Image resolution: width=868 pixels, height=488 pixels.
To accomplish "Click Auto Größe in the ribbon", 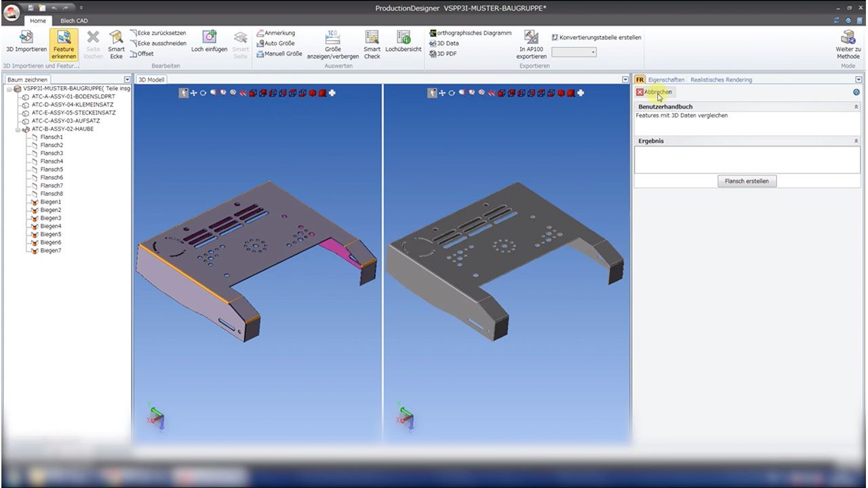I will [275, 43].
